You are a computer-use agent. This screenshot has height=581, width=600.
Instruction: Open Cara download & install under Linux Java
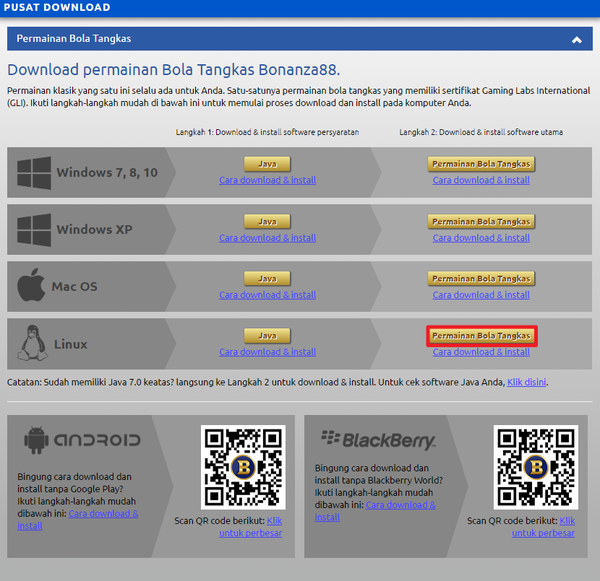[267, 352]
